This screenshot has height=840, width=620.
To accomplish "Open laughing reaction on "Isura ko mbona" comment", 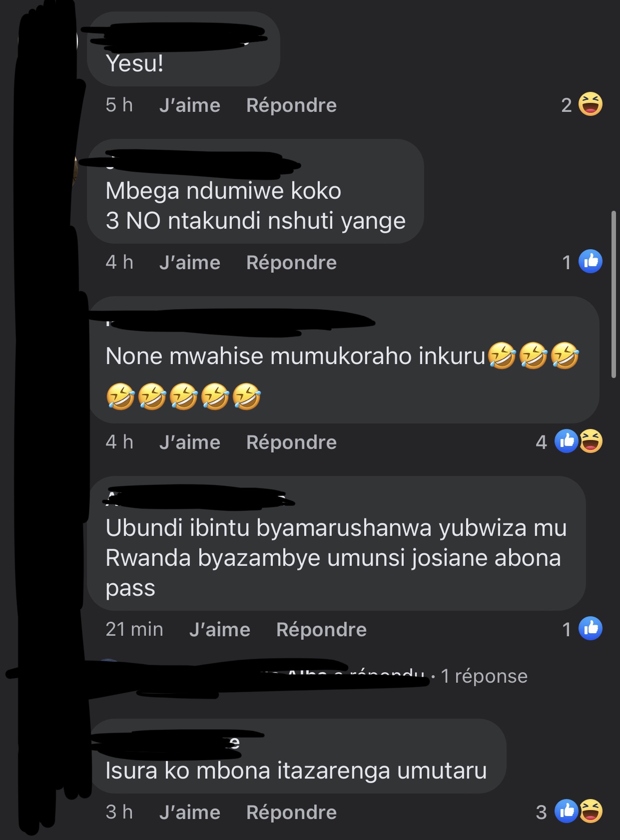I will click(591, 811).
